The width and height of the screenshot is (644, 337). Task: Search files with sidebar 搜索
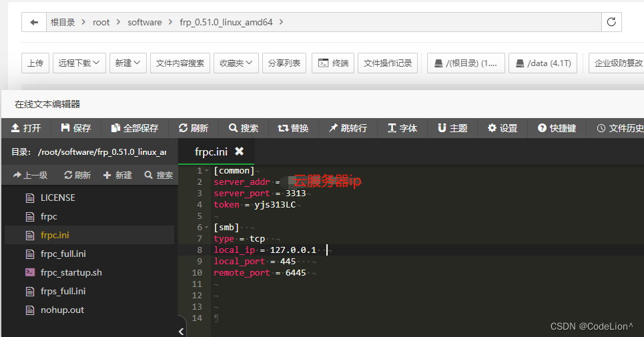pyautogui.click(x=159, y=176)
